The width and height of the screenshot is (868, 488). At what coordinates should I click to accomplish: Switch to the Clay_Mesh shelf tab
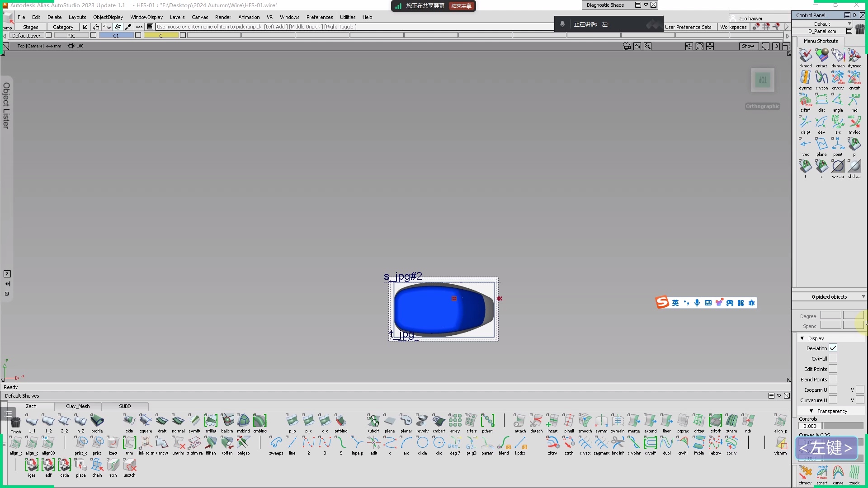click(x=78, y=406)
